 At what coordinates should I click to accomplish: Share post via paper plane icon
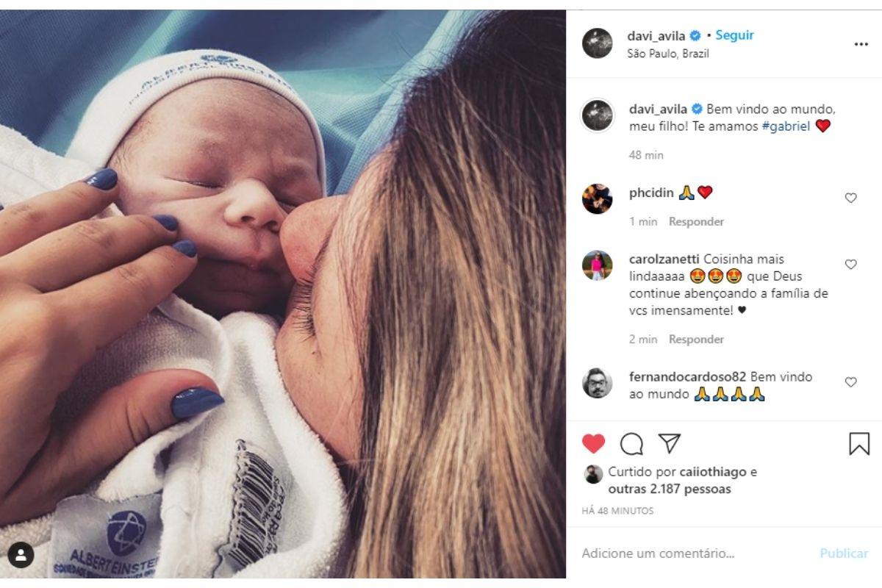[x=670, y=443]
